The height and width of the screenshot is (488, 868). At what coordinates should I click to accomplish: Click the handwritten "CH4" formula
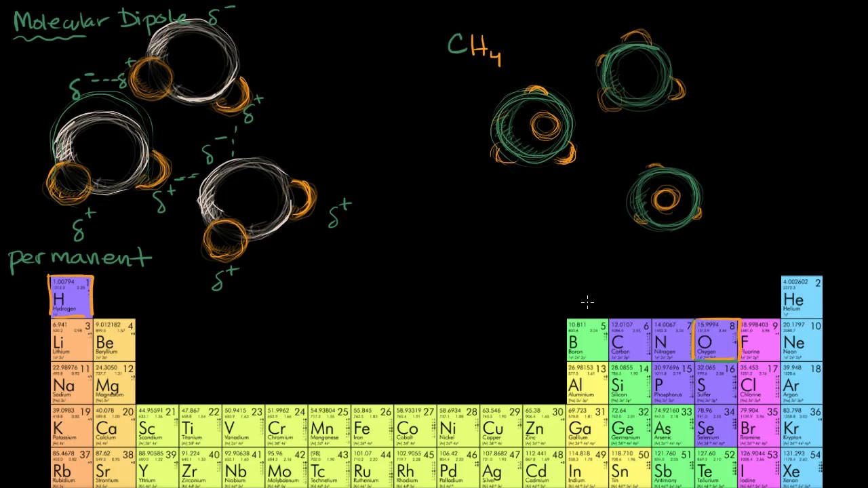coord(475,49)
